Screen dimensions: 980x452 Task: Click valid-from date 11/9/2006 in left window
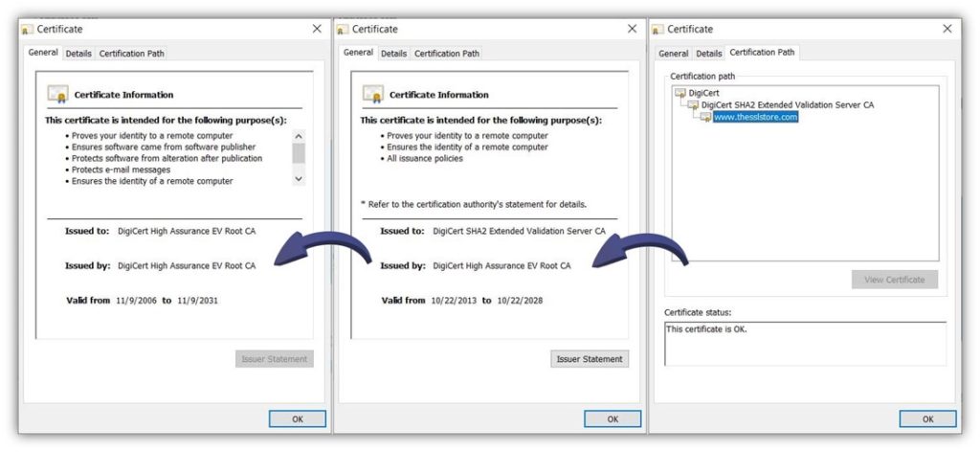click(137, 300)
